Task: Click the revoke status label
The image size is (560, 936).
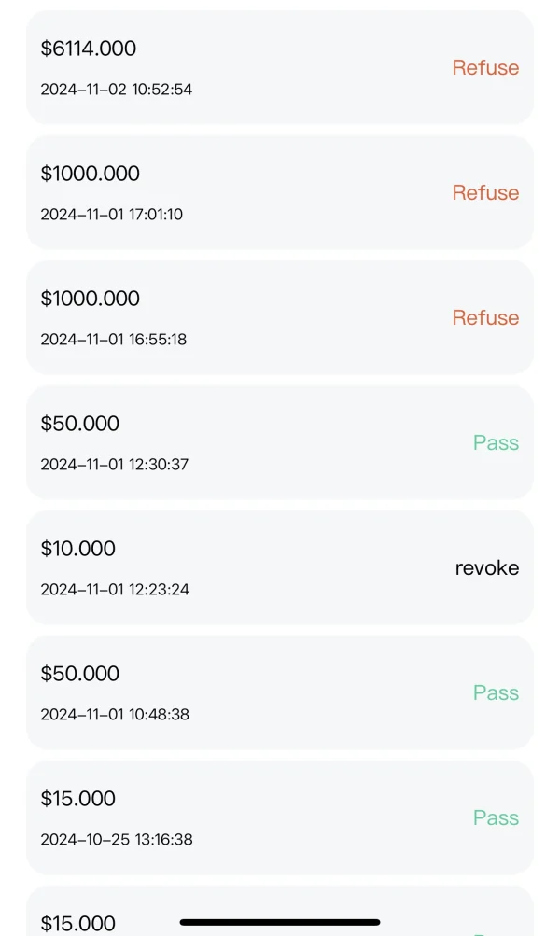Action: 486,567
